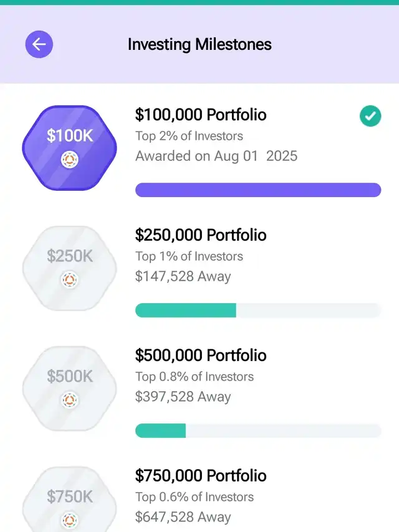Tap the Awarded on Aug 01 2025 text

216,156
